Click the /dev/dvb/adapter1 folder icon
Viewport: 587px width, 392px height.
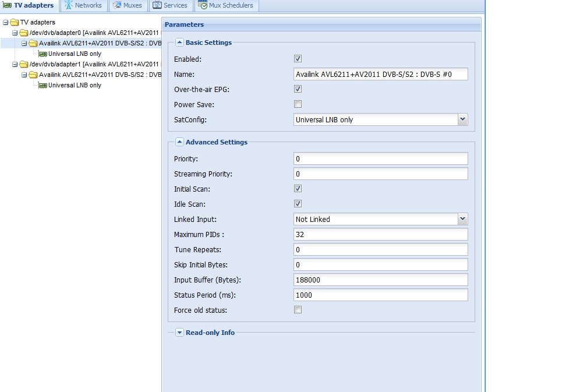coord(24,64)
